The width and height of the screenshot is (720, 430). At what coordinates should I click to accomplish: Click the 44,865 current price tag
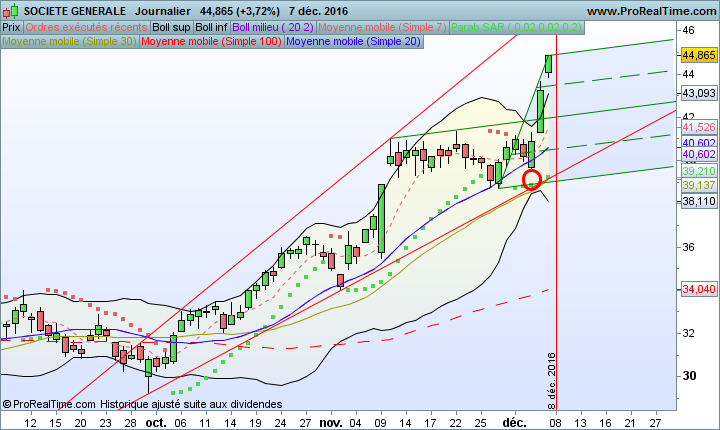click(699, 55)
